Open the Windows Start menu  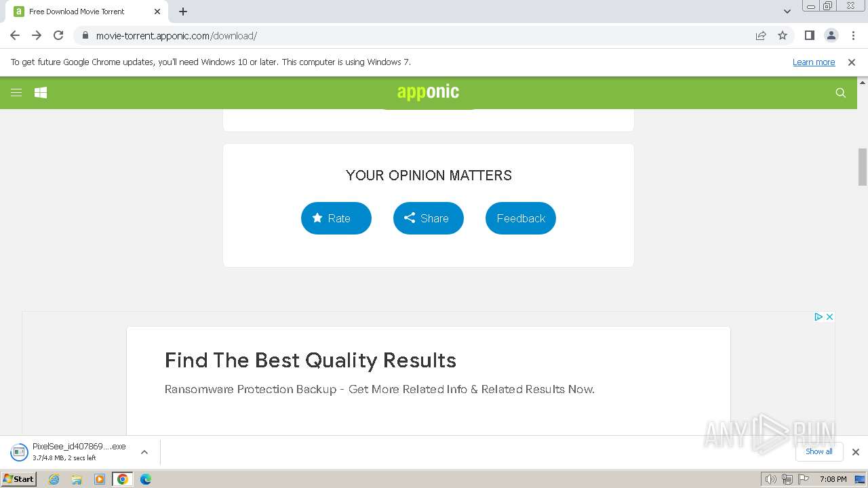[19, 479]
